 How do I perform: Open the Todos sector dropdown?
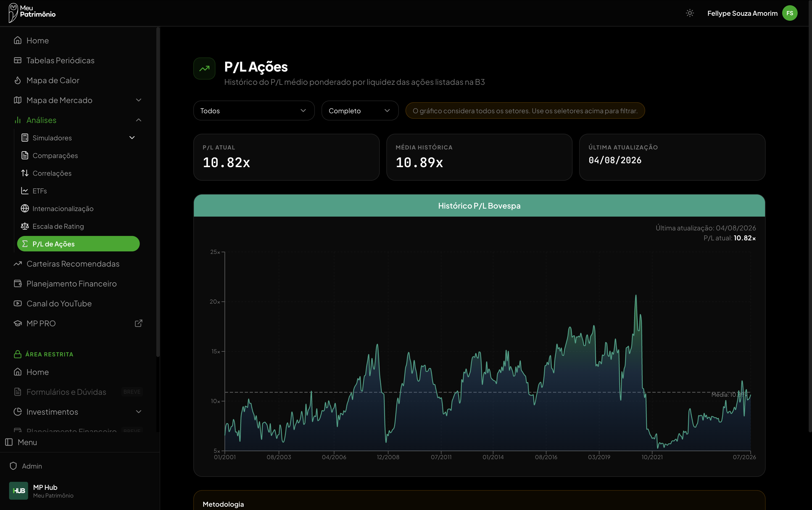(254, 111)
